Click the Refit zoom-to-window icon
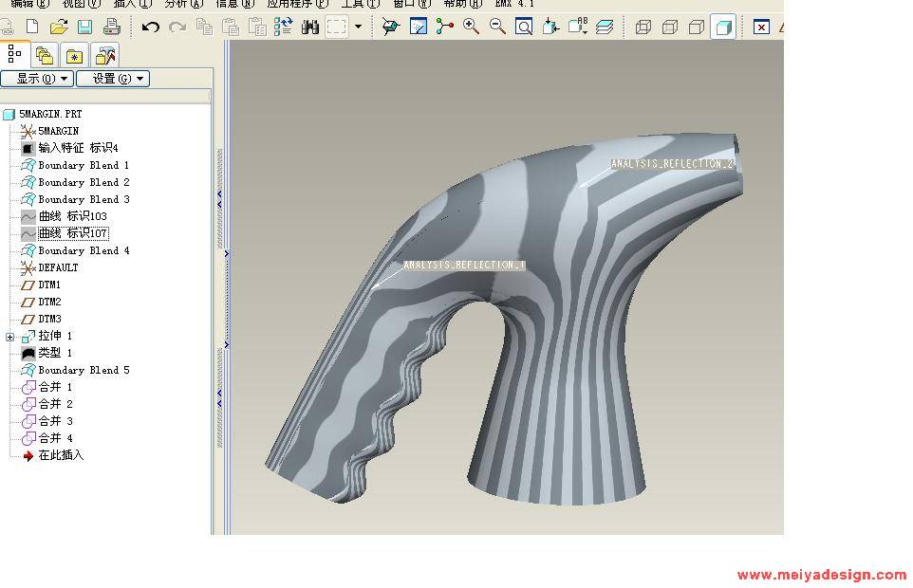This screenshot has width=913, height=588. click(524, 27)
